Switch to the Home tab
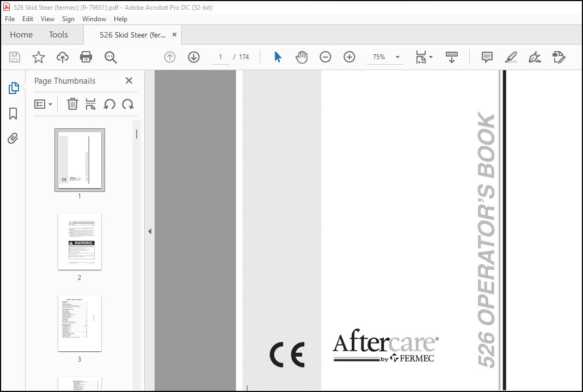 tap(21, 34)
